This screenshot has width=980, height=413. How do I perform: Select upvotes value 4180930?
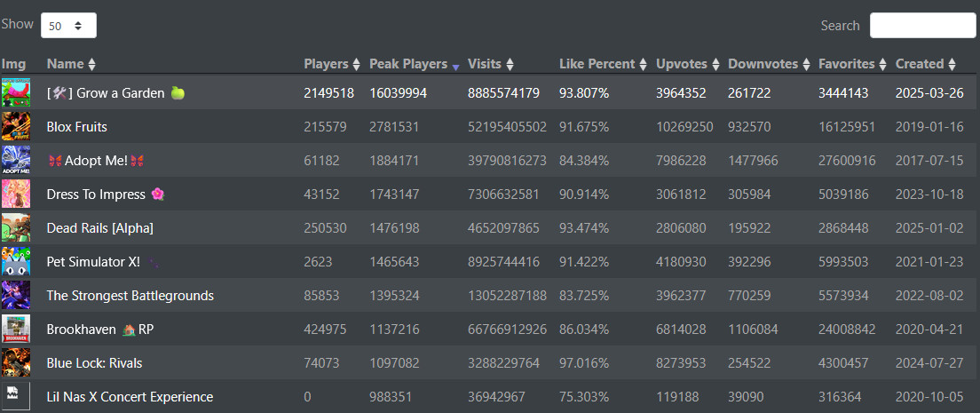681,262
